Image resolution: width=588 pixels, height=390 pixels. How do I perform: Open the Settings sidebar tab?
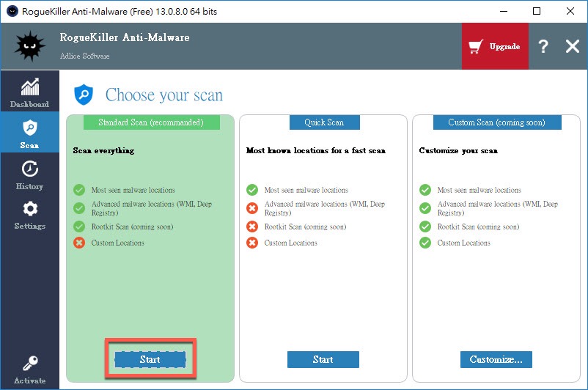tap(29, 215)
